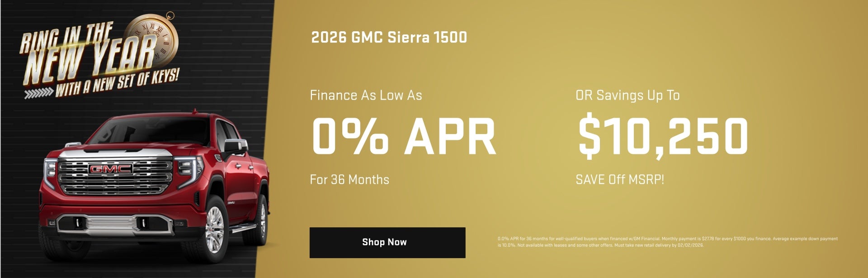Viewport: 868px width, 278px height.
Task: Click the chevron arrows under the headline
Action: [38, 93]
